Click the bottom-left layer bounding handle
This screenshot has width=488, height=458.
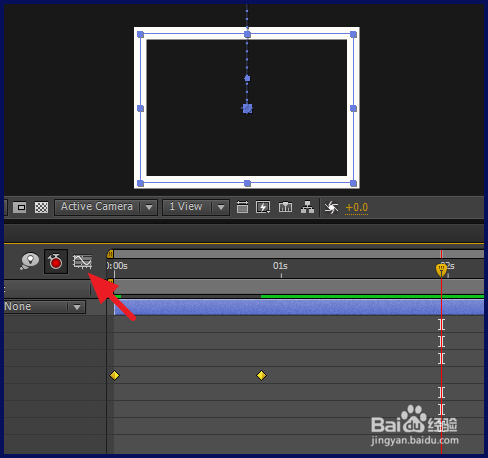point(140,183)
